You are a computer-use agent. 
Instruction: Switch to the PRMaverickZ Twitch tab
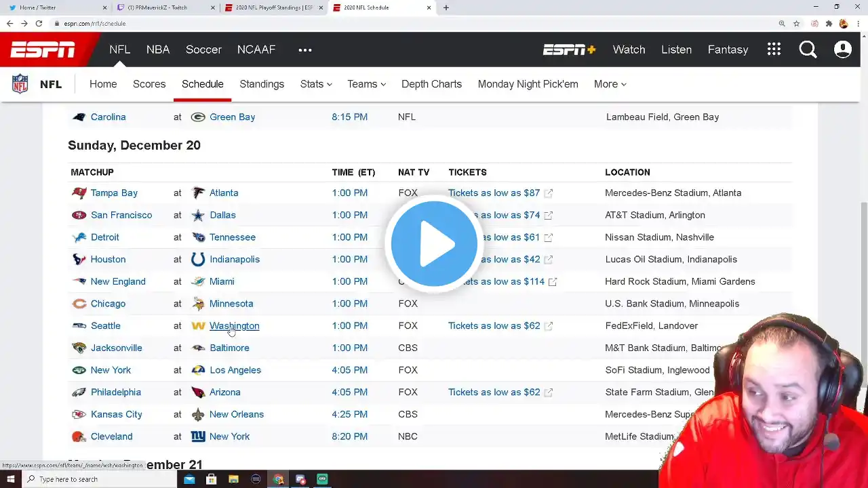(x=165, y=7)
